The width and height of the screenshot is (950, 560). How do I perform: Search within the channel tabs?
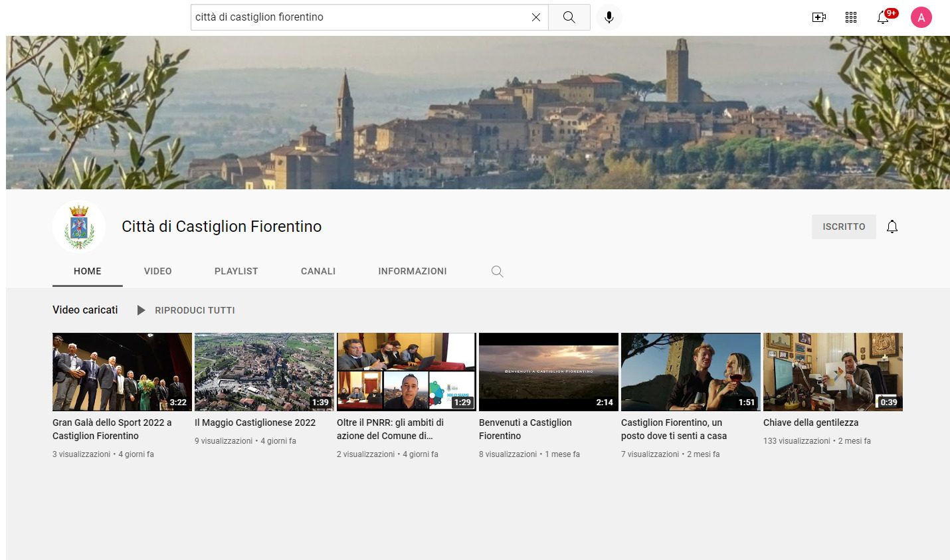point(497,271)
